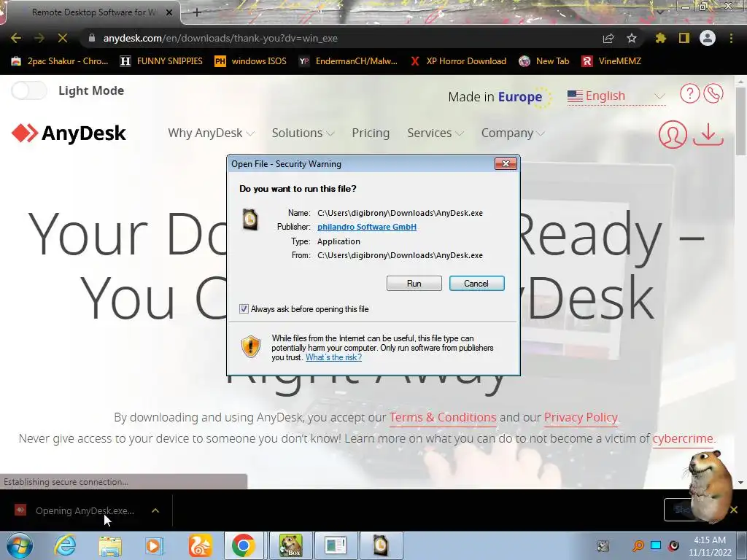Open Privacy Policy link
Viewport: 747px width, 560px height.
(x=581, y=418)
